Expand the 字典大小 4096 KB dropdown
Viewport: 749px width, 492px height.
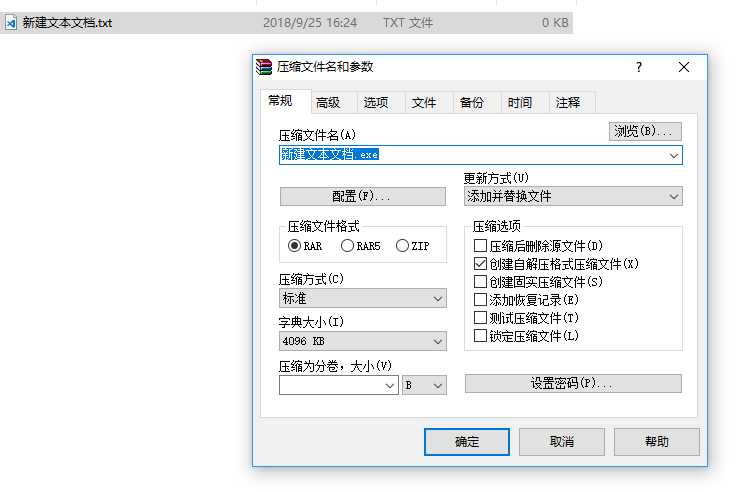pyautogui.click(x=363, y=342)
